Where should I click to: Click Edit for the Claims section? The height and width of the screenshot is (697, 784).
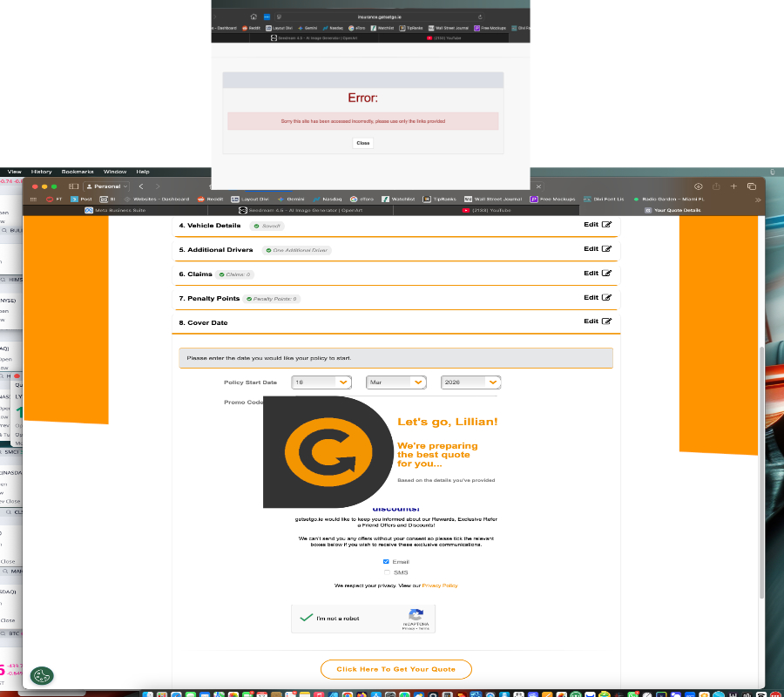pyautogui.click(x=598, y=273)
